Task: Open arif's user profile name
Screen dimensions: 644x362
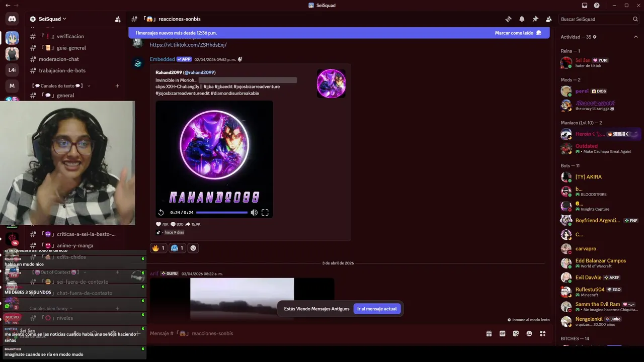Action: click(154, 274)
